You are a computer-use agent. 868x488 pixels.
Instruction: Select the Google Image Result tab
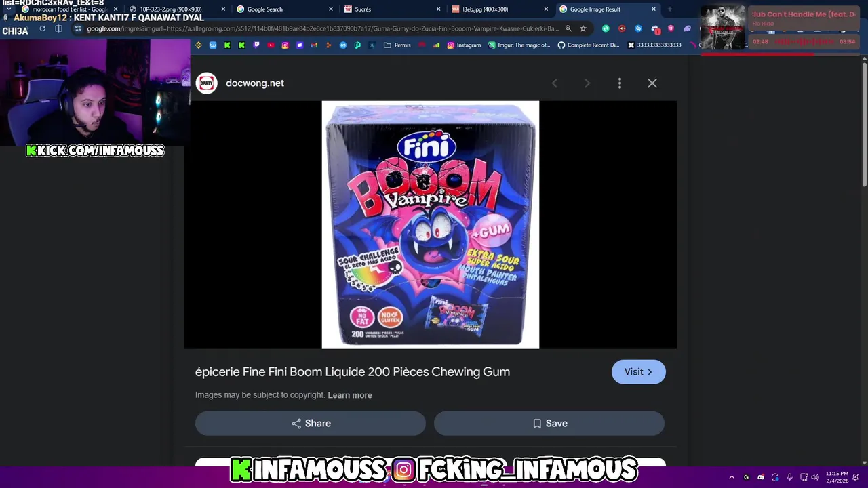[x=607, y=9]
